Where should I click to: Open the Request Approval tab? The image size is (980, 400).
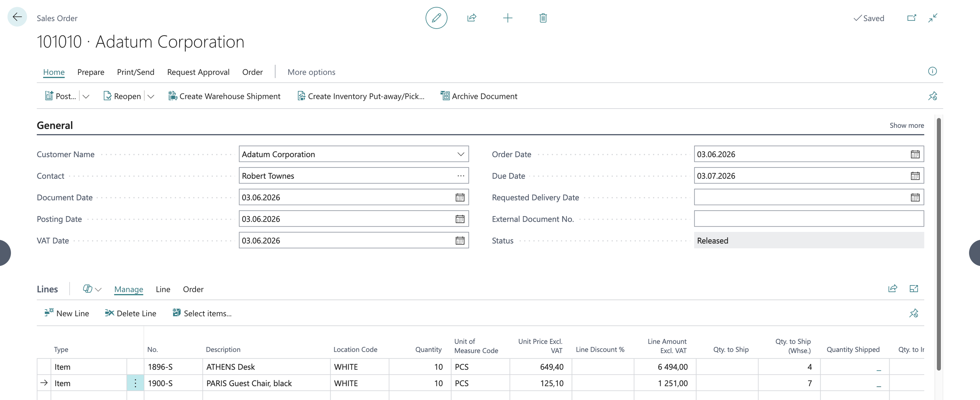(x=198, y=72)
